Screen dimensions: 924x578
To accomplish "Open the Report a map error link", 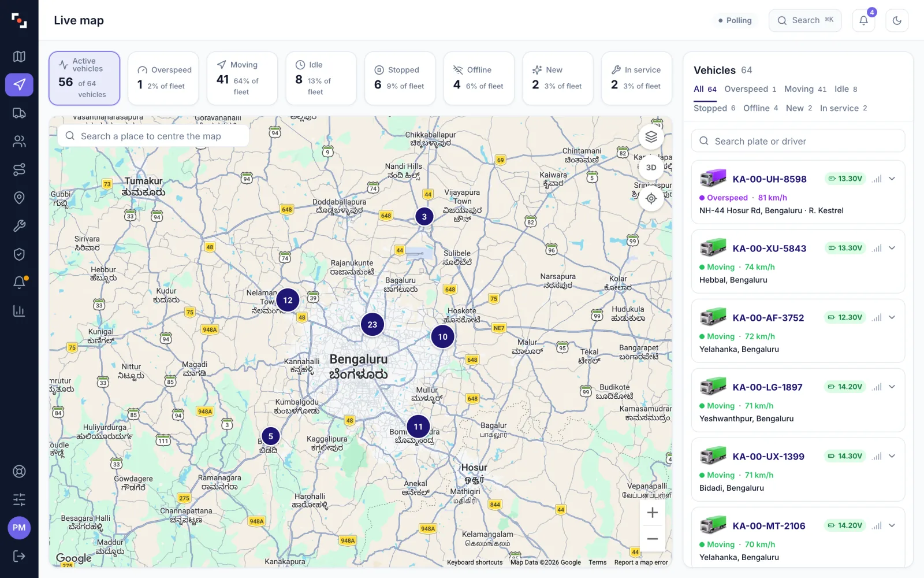I will coord(641,562).
